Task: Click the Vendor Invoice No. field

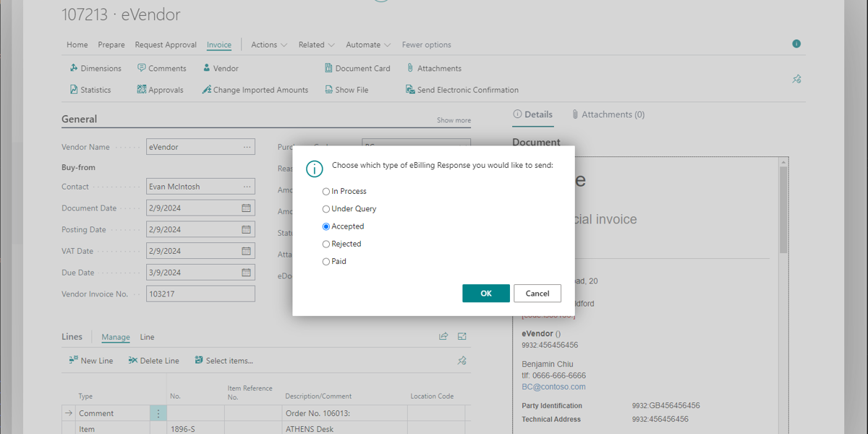Action: click(200, 294)
